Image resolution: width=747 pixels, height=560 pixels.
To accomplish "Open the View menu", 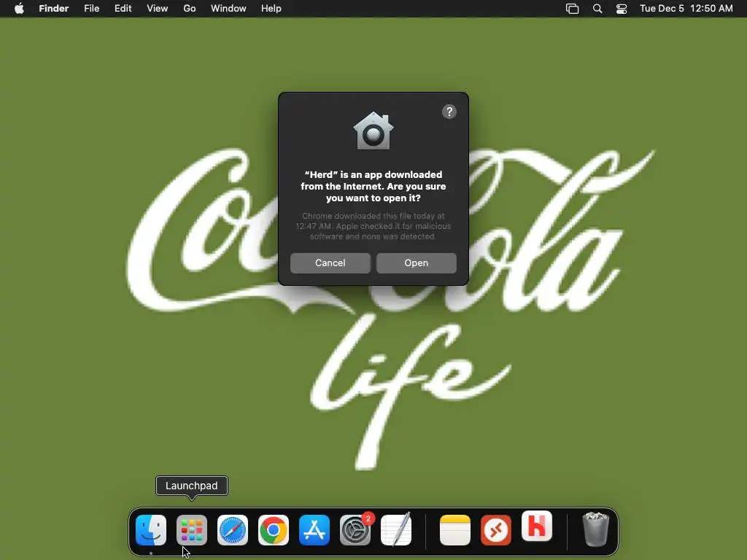I will click(158, 9).
